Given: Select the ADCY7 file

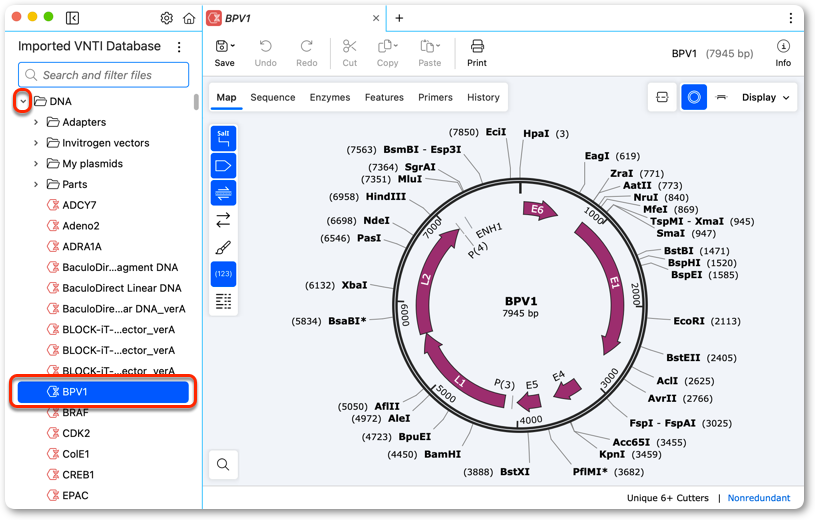Looking at the screenshot, I should tap(72, 205).
